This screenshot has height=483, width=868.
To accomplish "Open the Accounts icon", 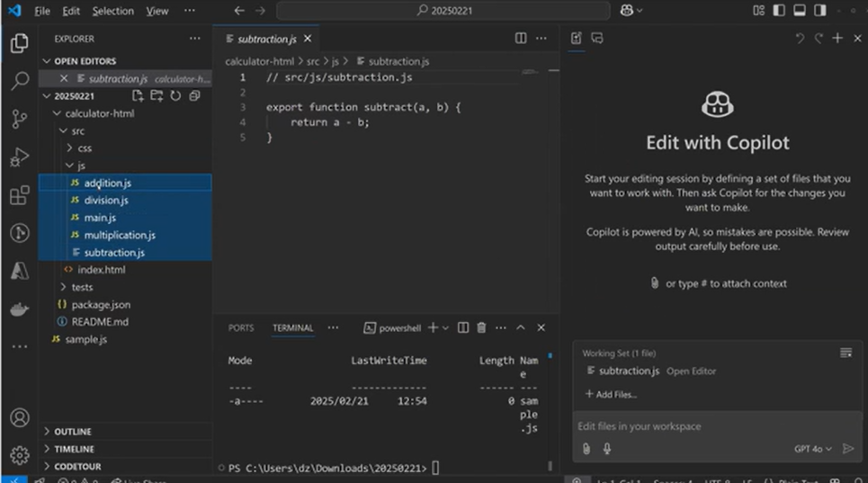I will [x=20, y=417].
